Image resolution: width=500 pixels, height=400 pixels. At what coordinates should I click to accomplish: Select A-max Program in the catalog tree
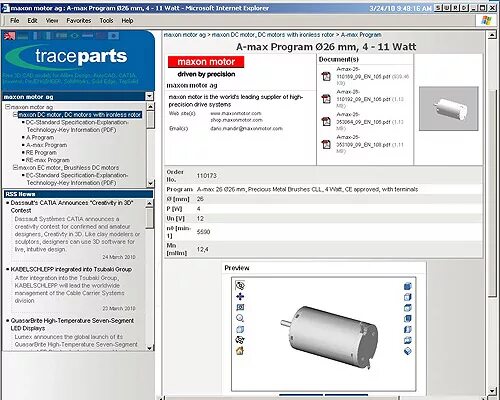click(47, 145)
